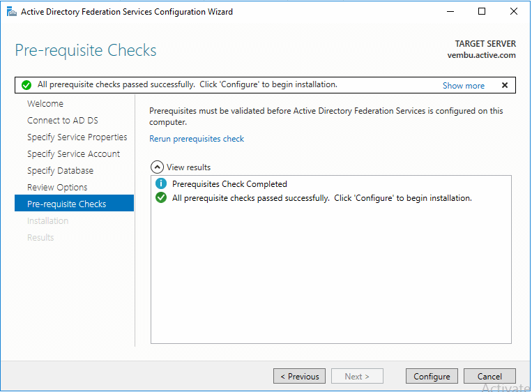Viewport: 532px width, 392px height.
Task: Click the Previous button
Action: pos(299,376)
